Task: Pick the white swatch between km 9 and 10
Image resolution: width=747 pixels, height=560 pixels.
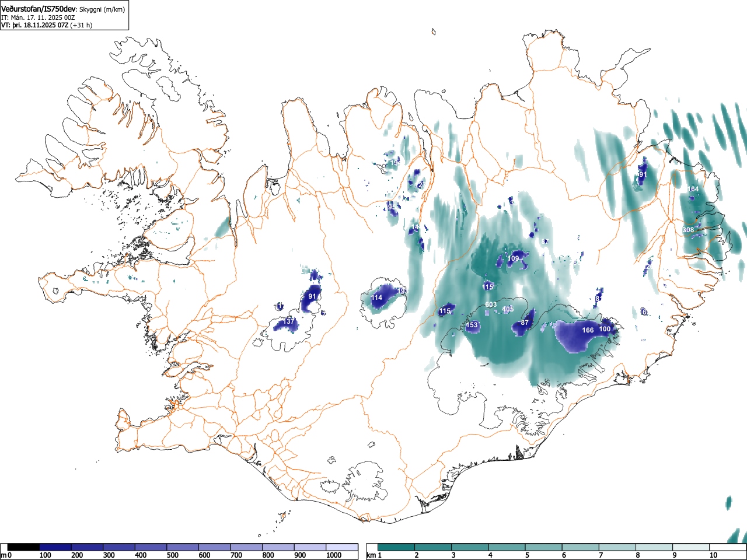Action: (x=692, y=547)
